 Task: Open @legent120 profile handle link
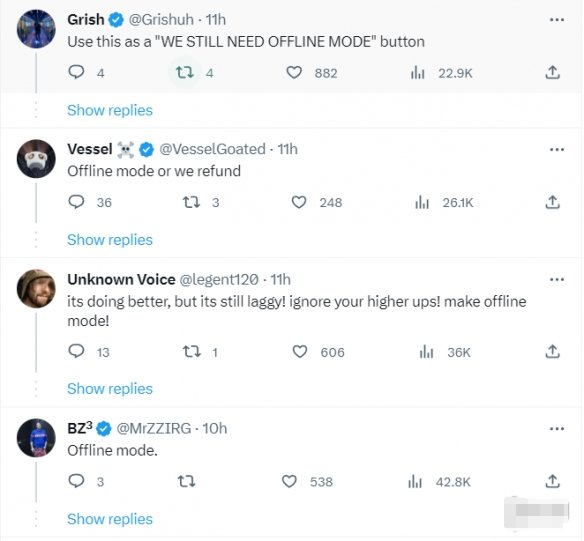pyautogui.click(x=219, y=279)
